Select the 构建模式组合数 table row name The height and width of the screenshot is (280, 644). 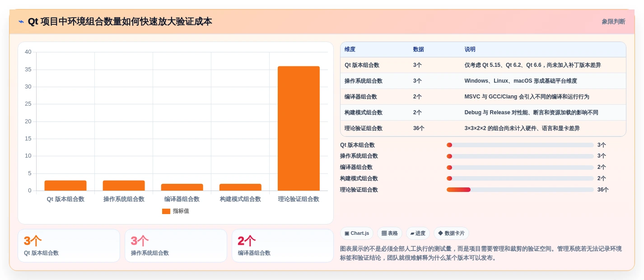[x=364, y=112]
